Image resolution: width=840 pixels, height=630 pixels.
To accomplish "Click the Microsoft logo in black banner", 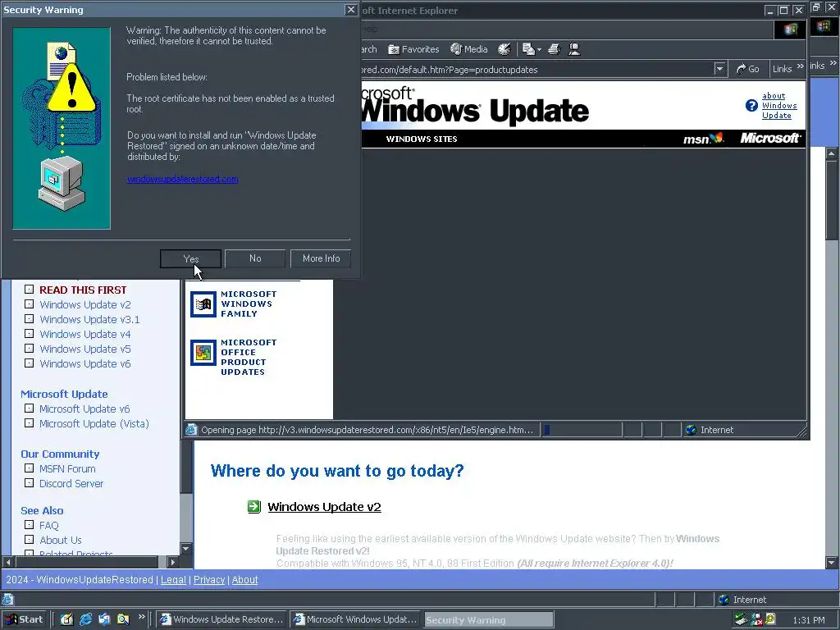I will pos(770,138).
